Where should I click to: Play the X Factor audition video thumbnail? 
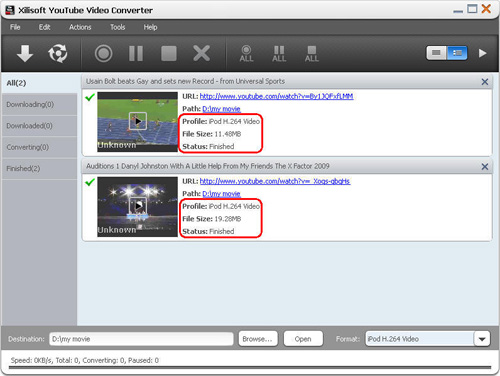click(138, 206)
